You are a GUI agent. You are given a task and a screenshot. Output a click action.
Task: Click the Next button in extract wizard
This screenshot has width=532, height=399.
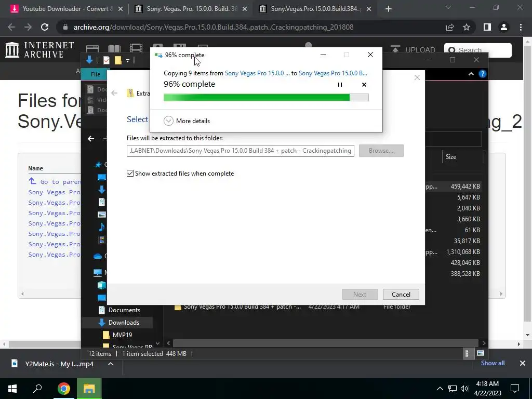tap(360, 295)
